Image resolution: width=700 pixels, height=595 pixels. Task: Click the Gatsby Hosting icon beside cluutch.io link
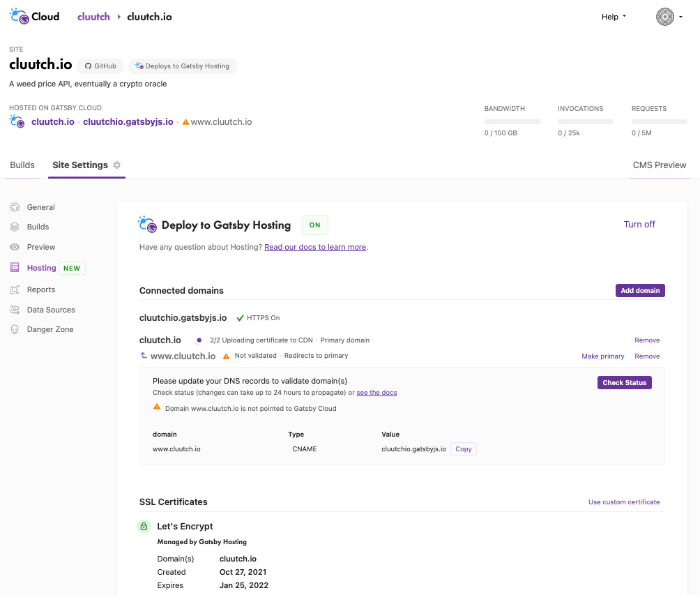tap(17, 121)
